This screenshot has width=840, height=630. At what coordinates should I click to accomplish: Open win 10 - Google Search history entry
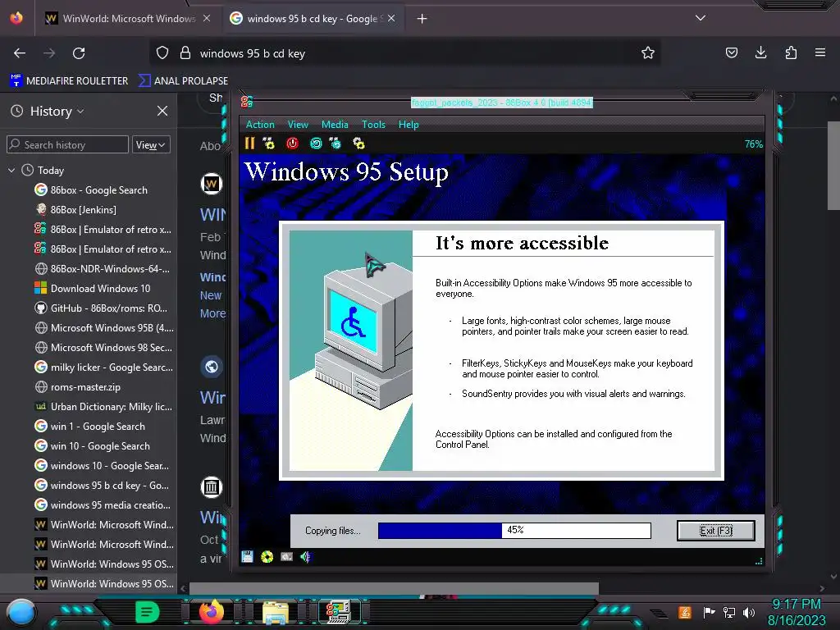pos(92,446)
